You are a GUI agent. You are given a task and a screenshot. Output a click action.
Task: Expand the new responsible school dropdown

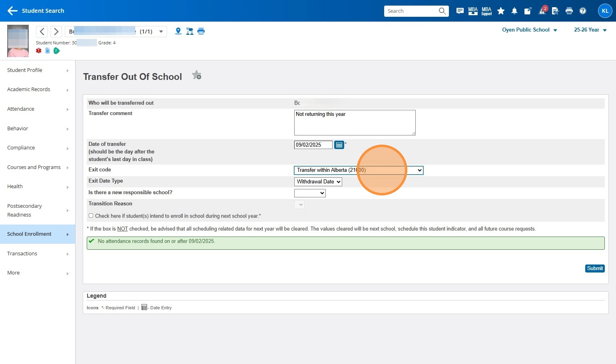[310, 193]
